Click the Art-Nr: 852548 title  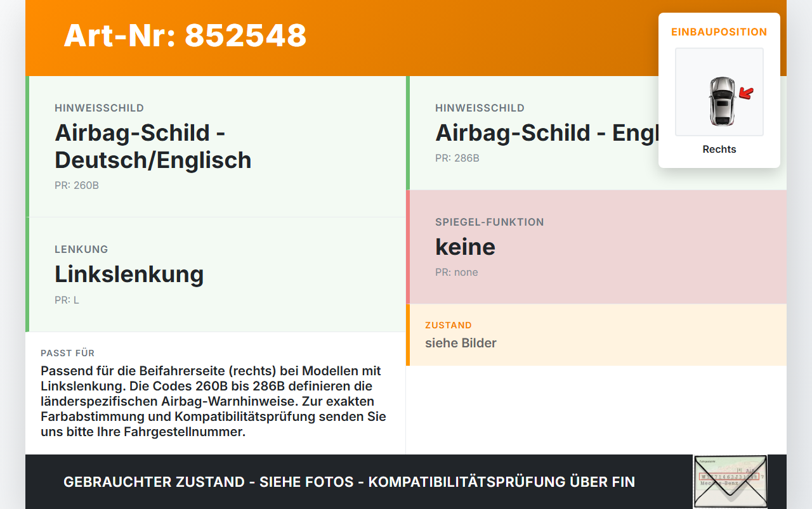pyautogui.click(x=185, y=35)
